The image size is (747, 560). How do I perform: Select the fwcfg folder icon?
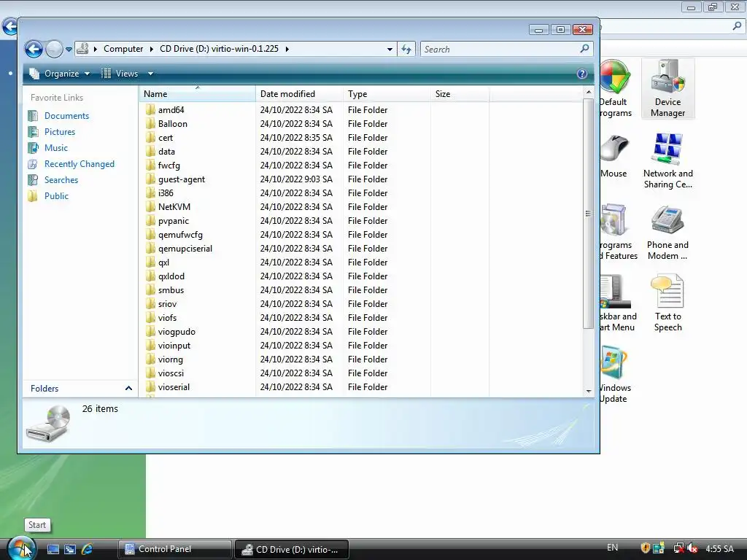(x=150, y=166)
